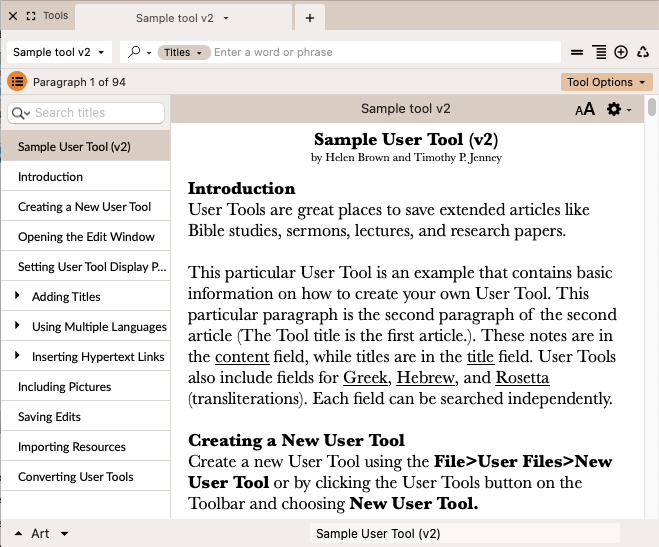Image resolution: width=659 pixels, height=547 pixels.
Task: Click the circled plus add icon
Action: (x=621, y=52)
